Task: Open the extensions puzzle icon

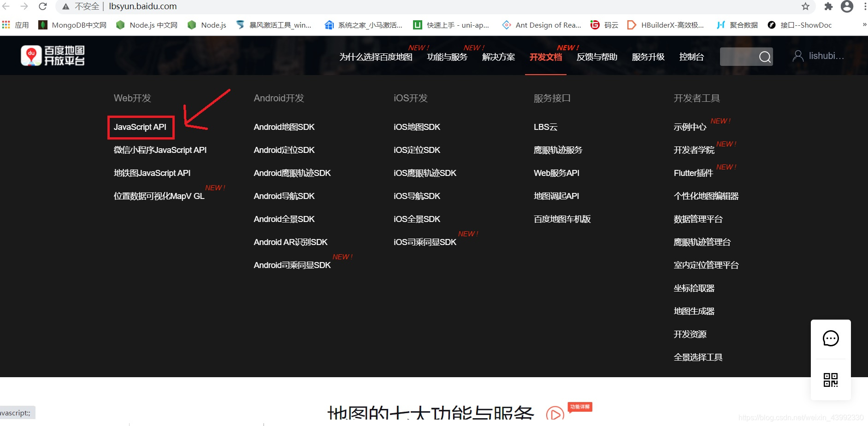Action: (x=828, y=6)
